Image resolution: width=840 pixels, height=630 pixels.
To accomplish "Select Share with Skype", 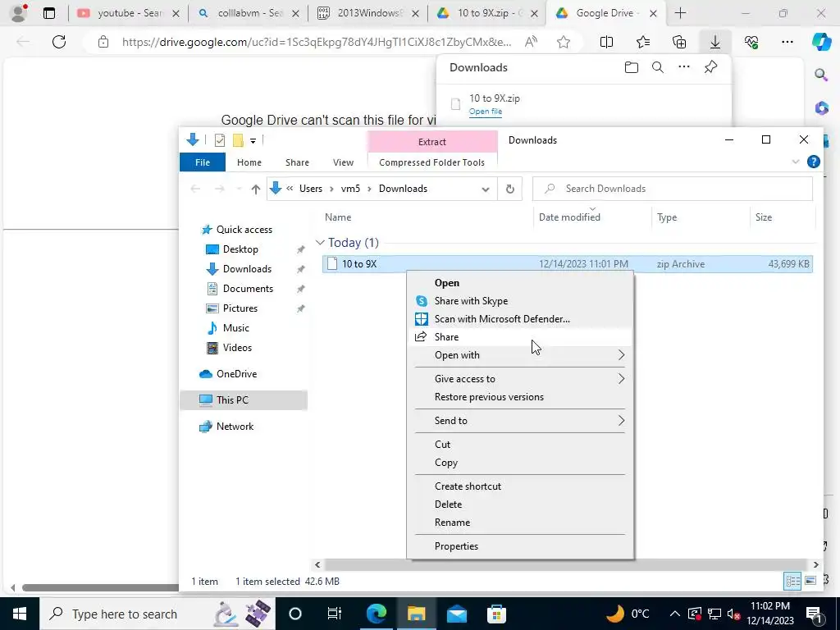I will pyautogui.click(x=520, y=301).
